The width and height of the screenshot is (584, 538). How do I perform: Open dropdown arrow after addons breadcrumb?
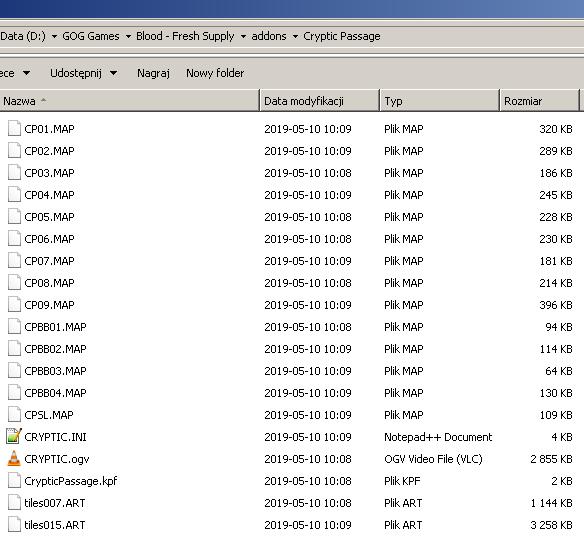tap(295, 37)
